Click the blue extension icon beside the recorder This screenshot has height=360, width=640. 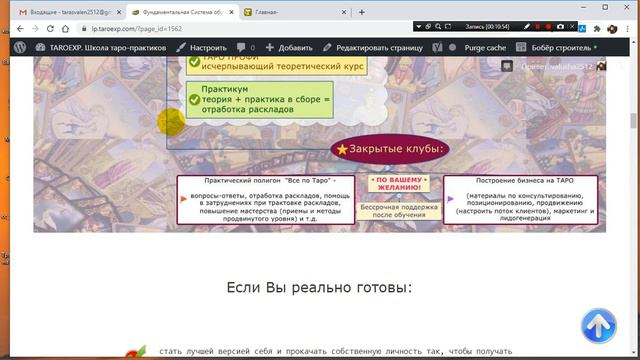(x=582, y=29)
